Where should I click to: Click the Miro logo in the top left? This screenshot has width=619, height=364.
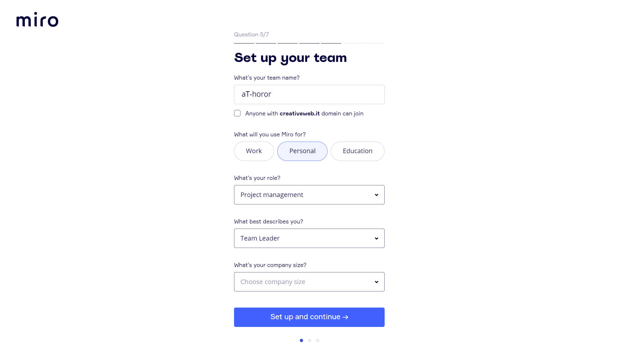pos(37,19)
